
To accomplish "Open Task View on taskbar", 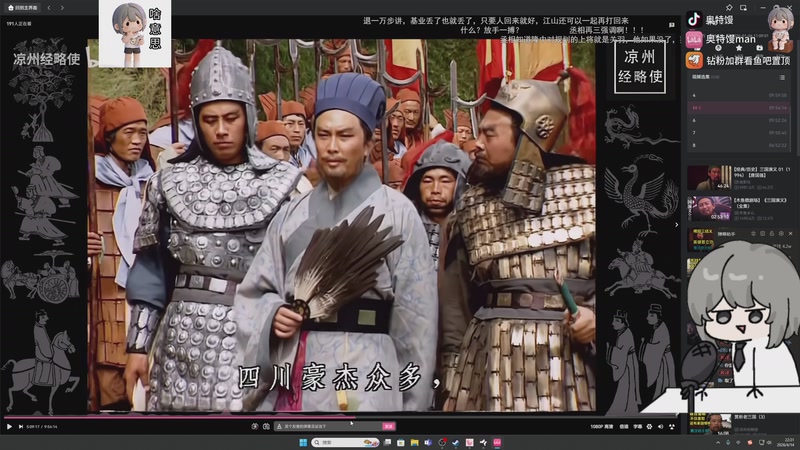I will (387, 442).
